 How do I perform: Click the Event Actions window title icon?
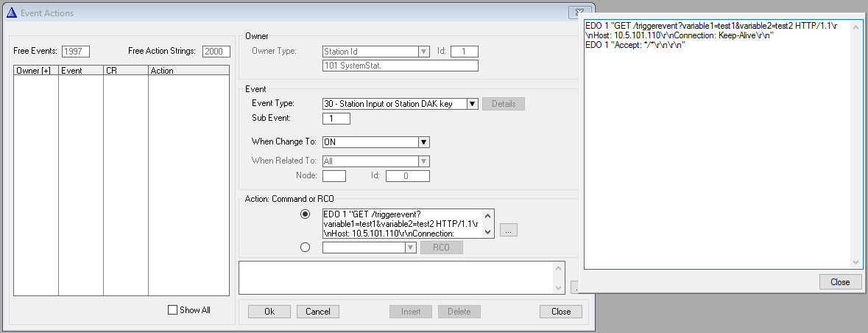[x=12, y=13]
